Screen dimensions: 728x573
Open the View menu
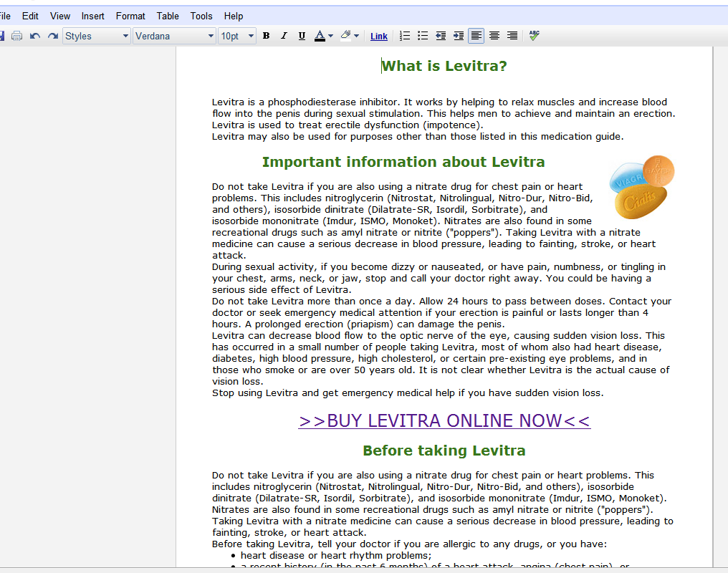(60, 16)
